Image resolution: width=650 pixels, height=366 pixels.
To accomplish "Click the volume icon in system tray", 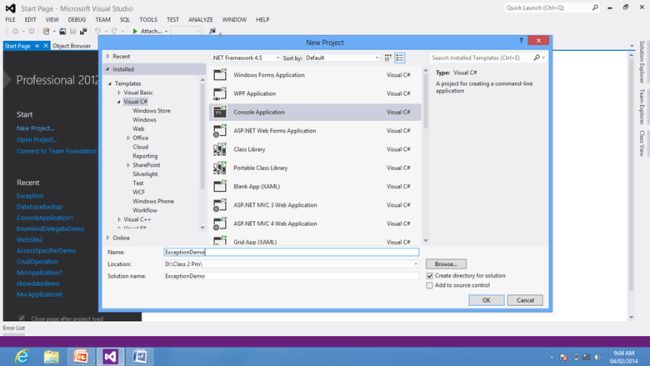I will pyautogui.click(x=597, y=357).
